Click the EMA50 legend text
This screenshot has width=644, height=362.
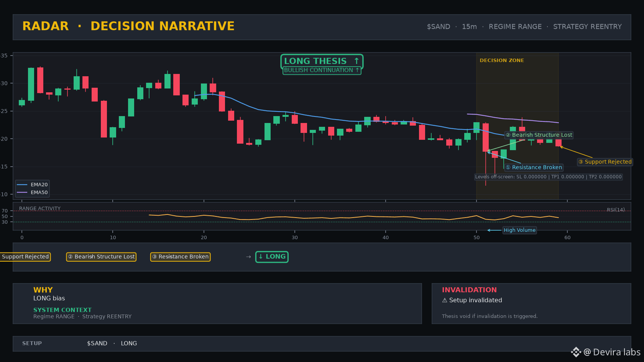[39, 192]
